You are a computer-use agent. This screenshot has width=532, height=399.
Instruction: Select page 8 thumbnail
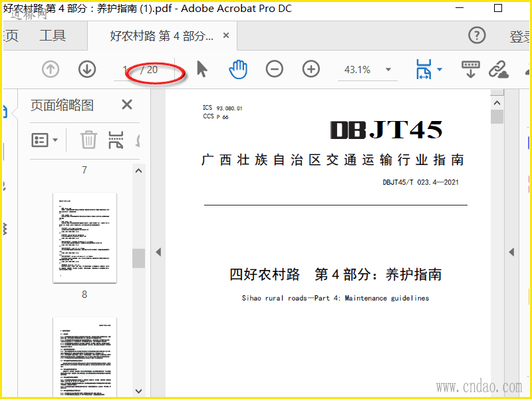click(85, 238)
